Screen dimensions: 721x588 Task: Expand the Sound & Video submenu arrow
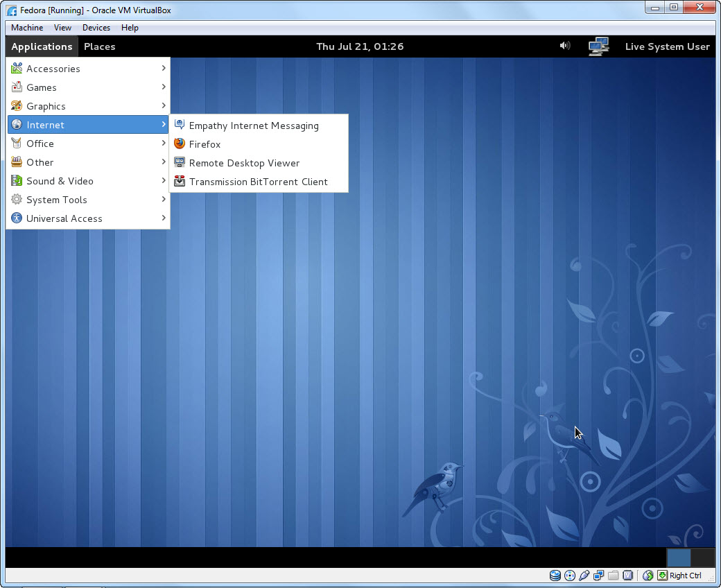[163, 181]
